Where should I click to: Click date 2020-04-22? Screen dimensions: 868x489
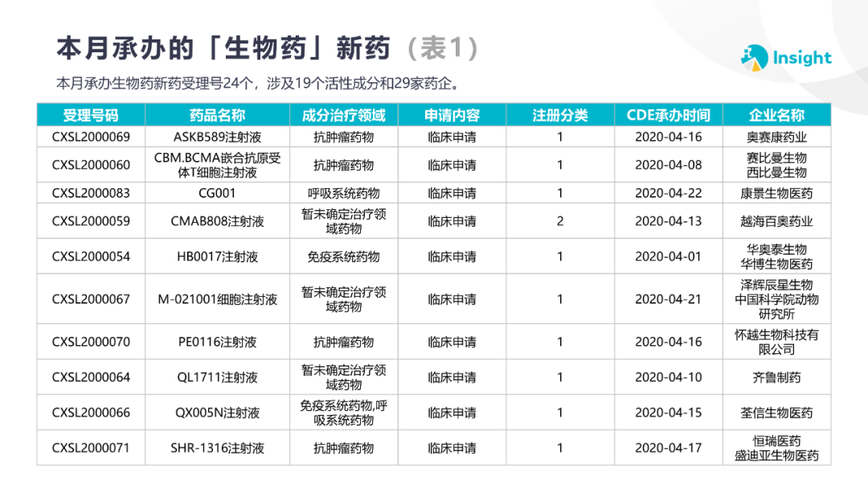[668, 193]
